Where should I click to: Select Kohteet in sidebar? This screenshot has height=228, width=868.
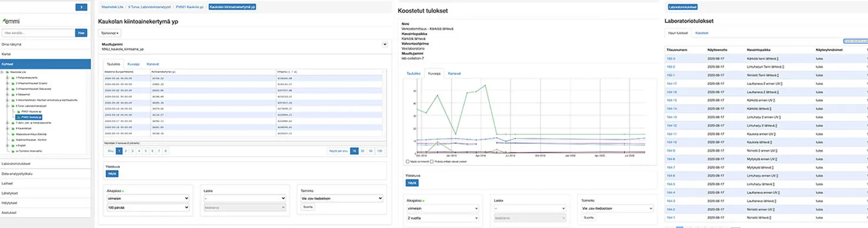tap(45, 64)
